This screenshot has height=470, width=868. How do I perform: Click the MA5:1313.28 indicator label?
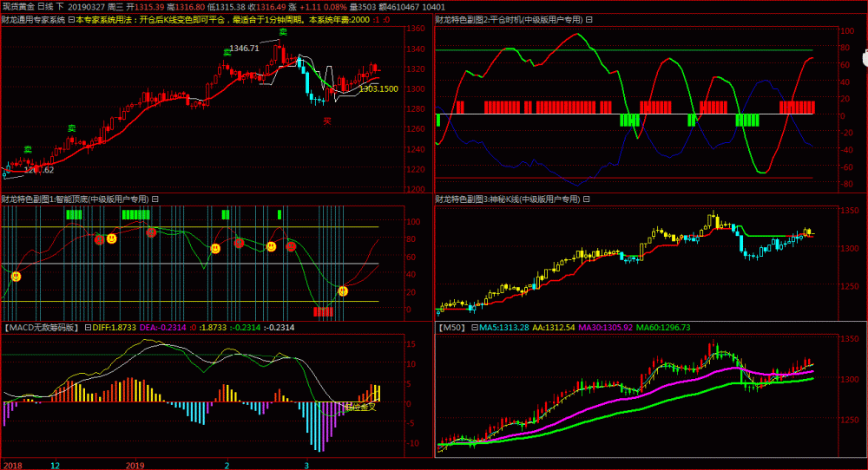pyautogui.click(x=503, y=327)
